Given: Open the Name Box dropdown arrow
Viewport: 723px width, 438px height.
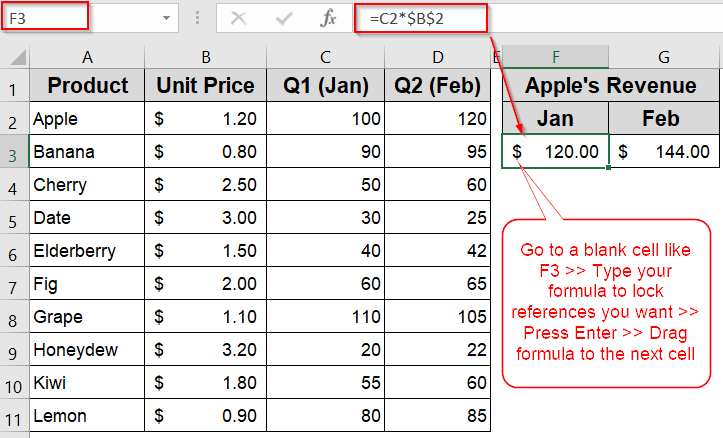Looking at the screenshot, I should coord(166,18).
